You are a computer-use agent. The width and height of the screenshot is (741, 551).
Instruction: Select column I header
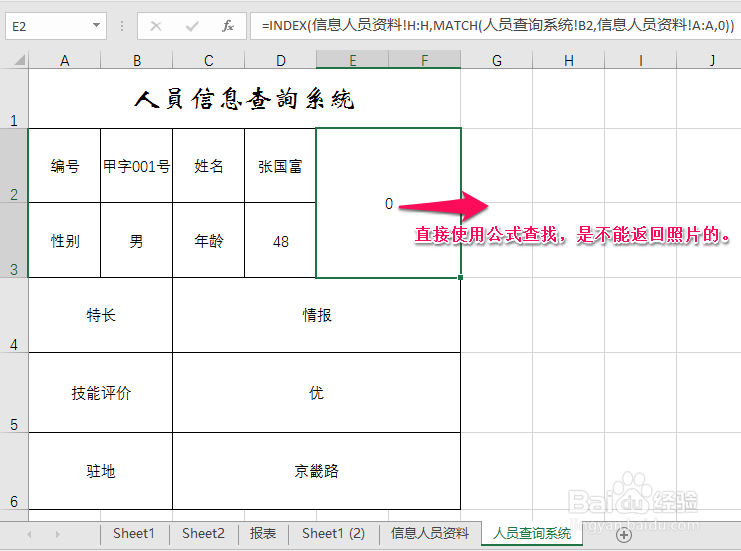coord(640,60)
